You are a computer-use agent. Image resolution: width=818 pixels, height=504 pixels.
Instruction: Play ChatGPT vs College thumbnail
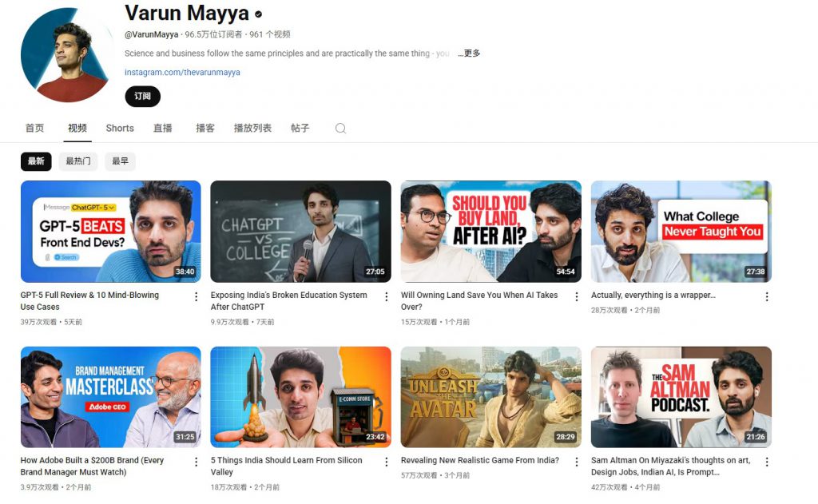[300, 232]
